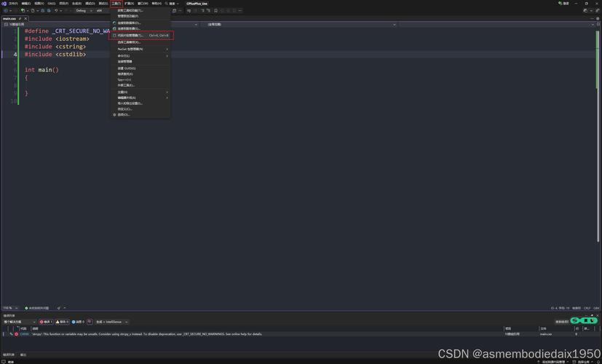Expand the 命令行 submenu
This screenshot has height=364, width=602.
click(x=140, y=55)
